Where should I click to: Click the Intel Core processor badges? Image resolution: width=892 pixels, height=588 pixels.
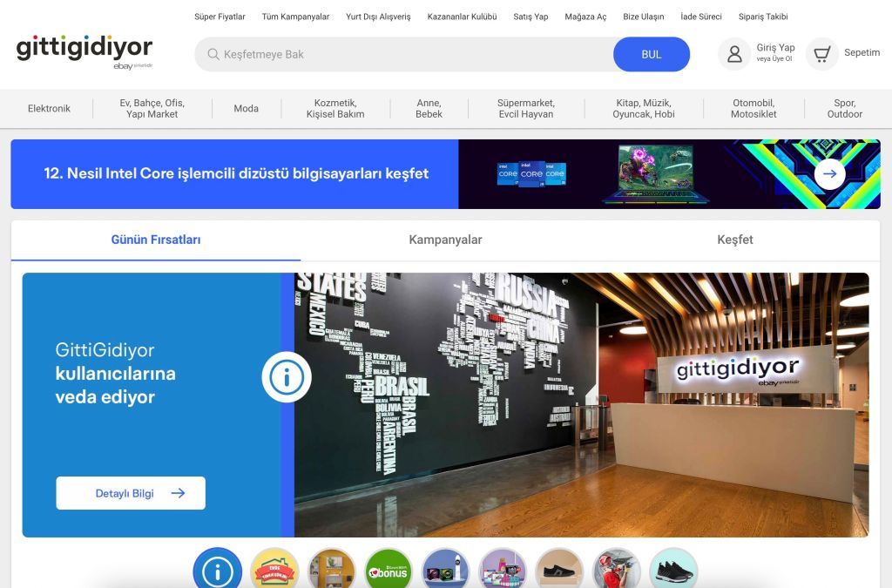(531, 173)
